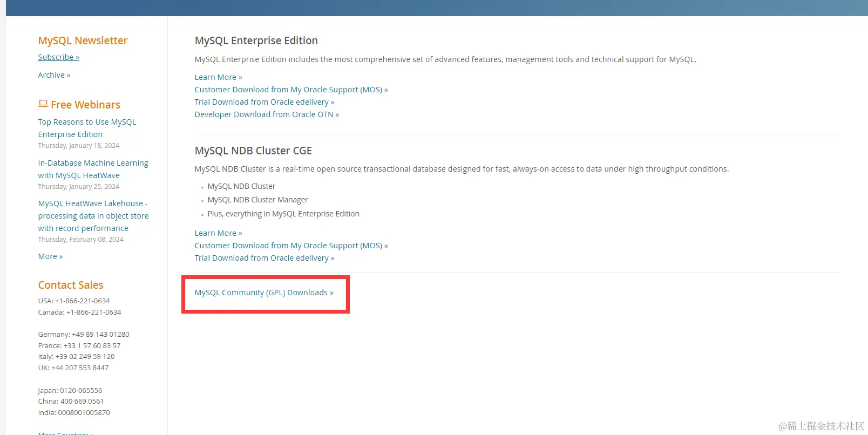
Task: Click the Subscribe newsletter link
Action: 58,57
